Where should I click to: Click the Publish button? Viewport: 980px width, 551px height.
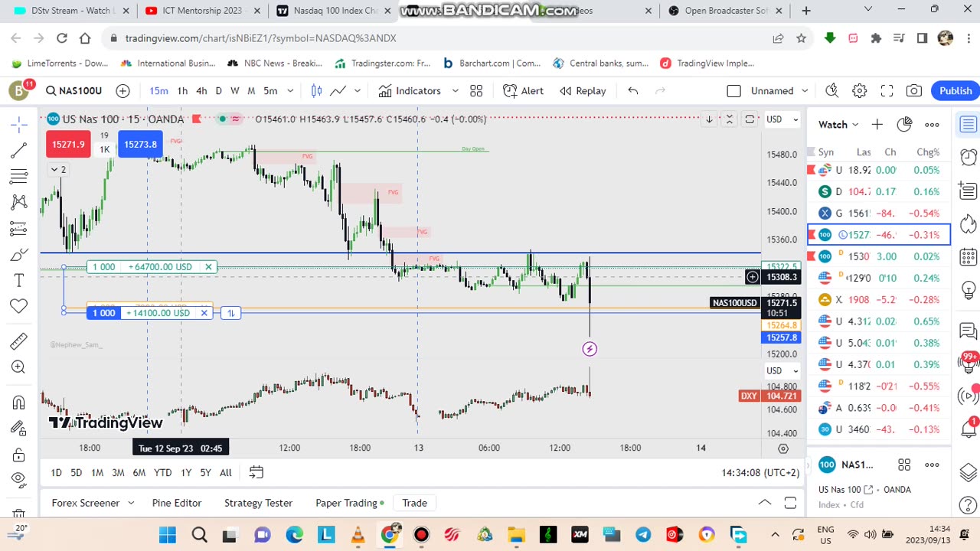(955, 90)
